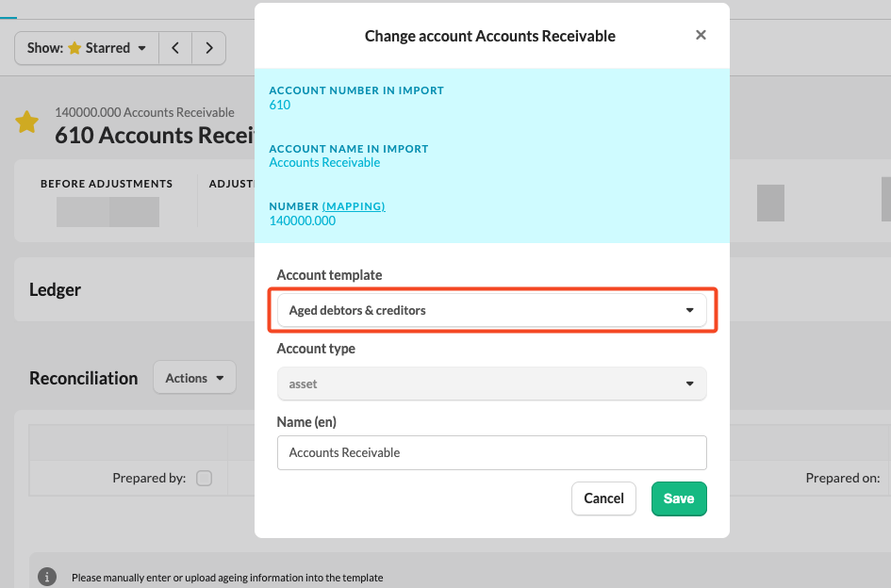The height and width of the screenshot is (588, 891).
Task: Click the Account Number in Import value 610
Action: (280, 105)
